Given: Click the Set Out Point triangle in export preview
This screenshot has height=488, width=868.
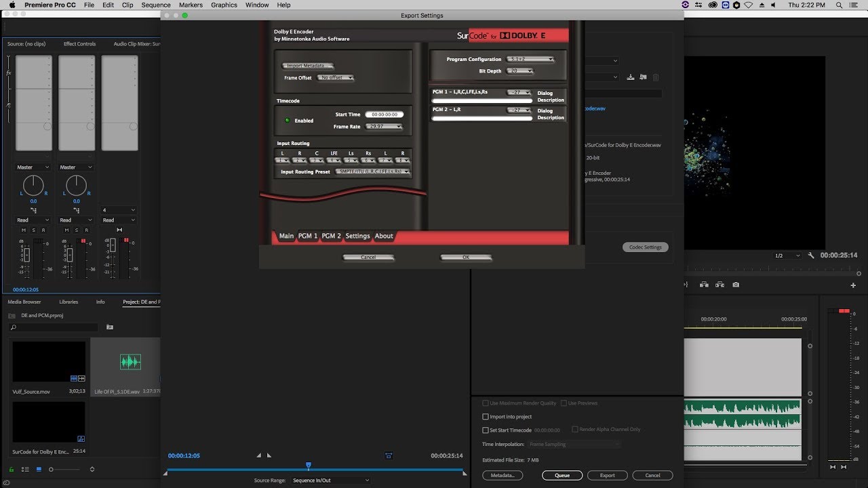Looking at the screenshot, I should (269, 455).
